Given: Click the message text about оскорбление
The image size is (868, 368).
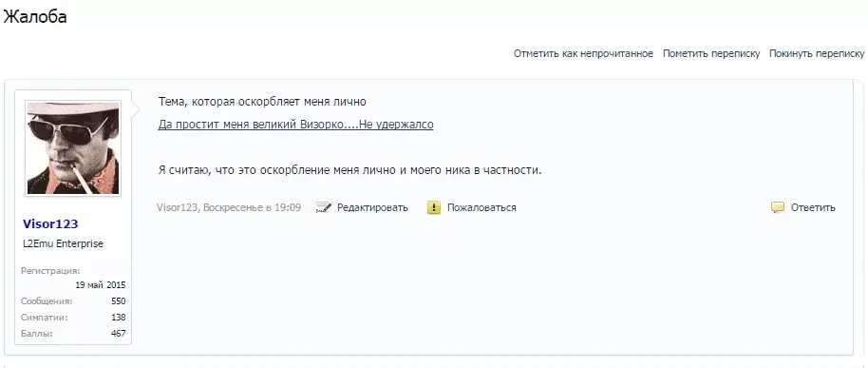Looking at the screenshot, I should click(x=349, y=171).
